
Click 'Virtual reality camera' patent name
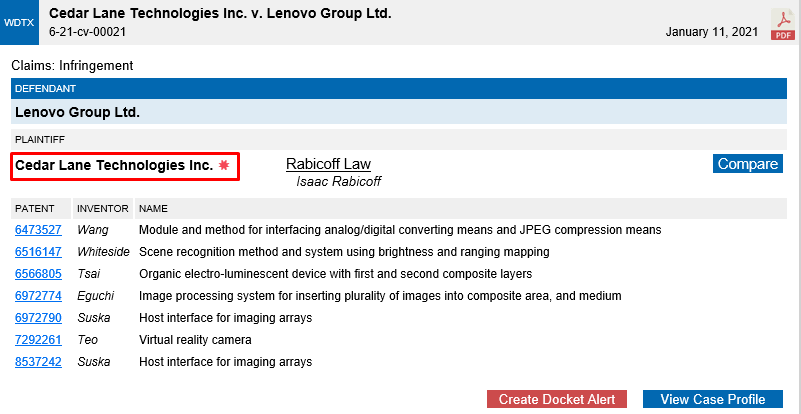pyautogui.click(x=195, y=340)
